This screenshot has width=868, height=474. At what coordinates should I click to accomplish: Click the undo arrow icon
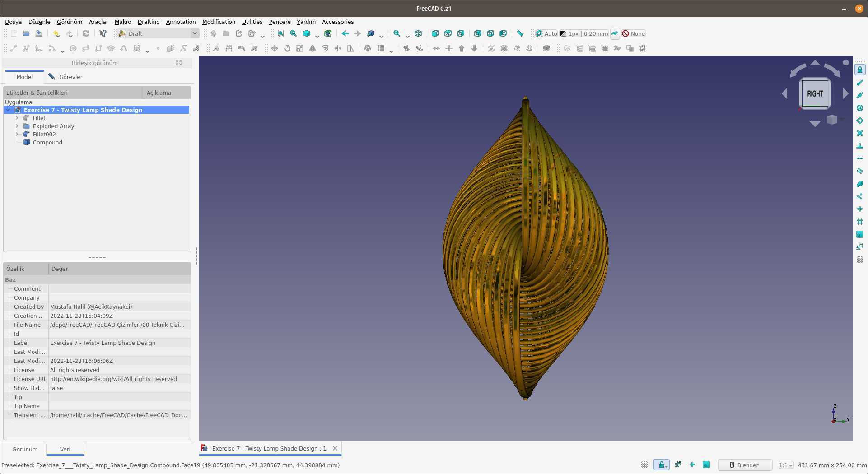pos(56,33)
